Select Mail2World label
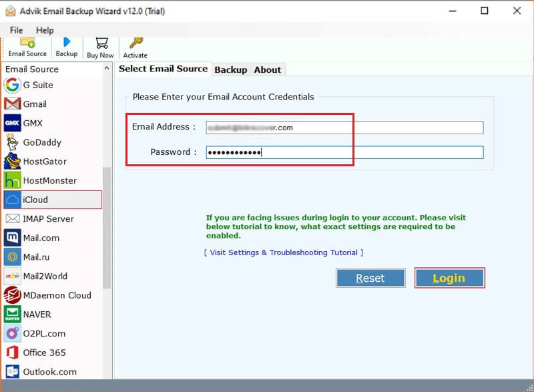 pyautogui.click(x=45, y=276)
